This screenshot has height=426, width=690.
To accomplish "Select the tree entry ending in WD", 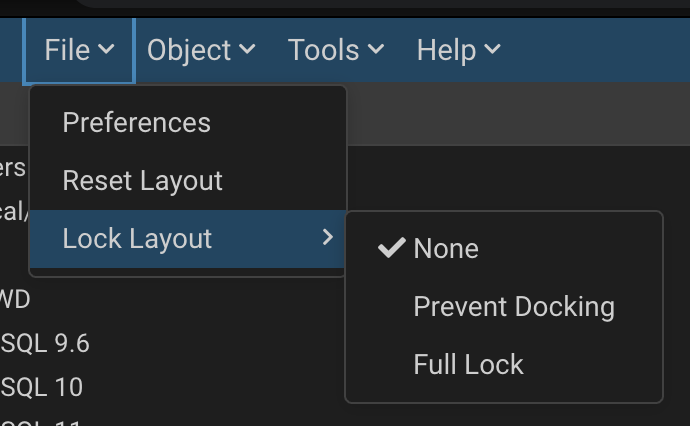I will pos(15,299).
